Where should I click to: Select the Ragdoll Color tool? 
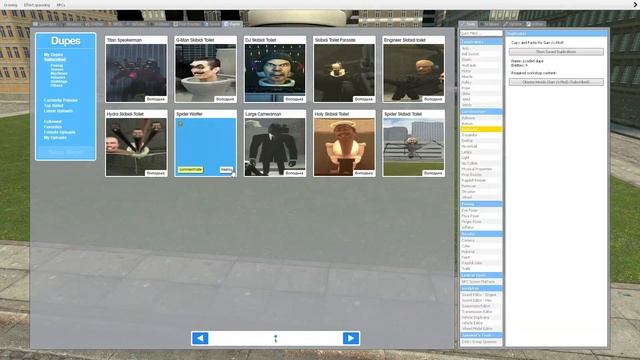click(x=481, y=263)
